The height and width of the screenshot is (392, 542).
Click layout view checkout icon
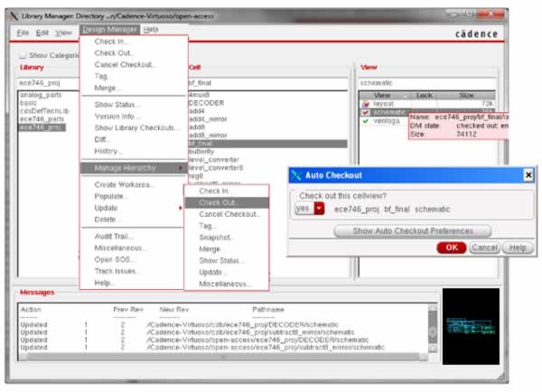366,104
